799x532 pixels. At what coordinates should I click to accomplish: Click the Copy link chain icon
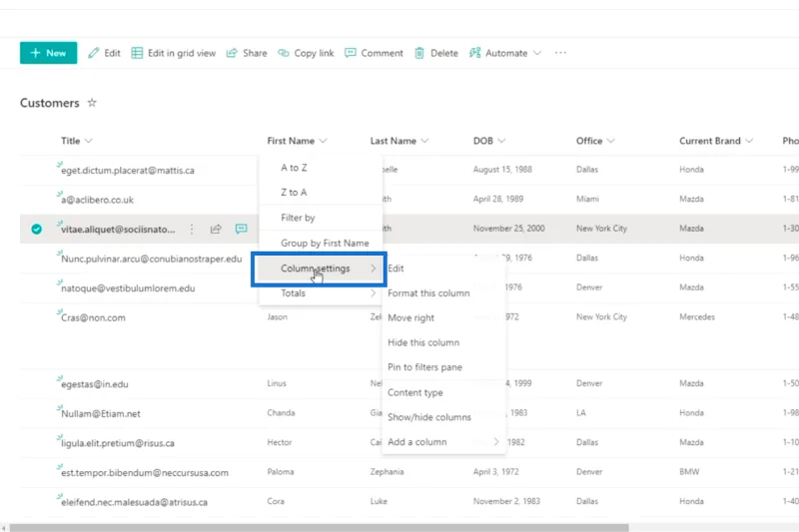[x=284, y=53]
